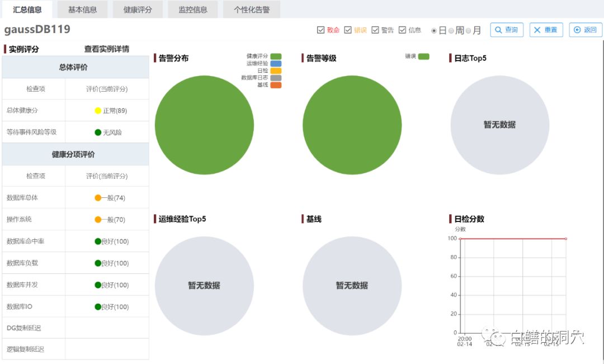This screenshot has width=604, height=364.
Task: Uncheck the 错误 severity checkbox
Action: click(348, 30)
